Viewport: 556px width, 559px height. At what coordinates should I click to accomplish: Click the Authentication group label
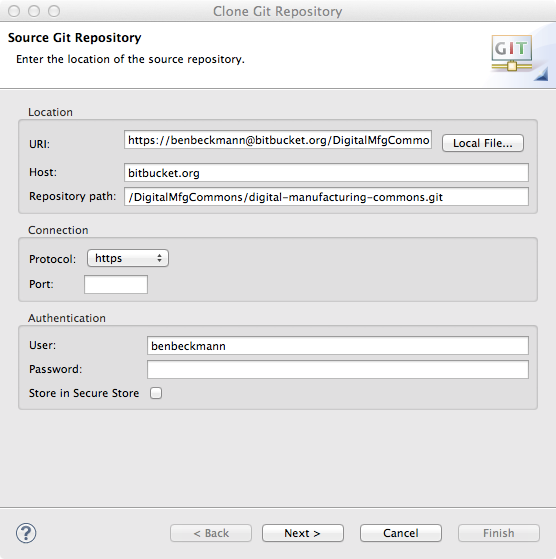67,318
